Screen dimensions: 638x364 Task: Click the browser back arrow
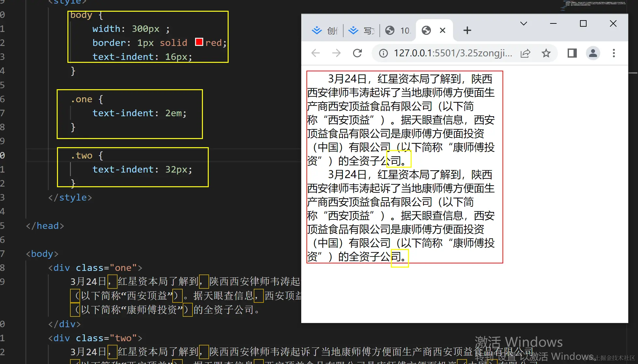(x=316, y=53)
